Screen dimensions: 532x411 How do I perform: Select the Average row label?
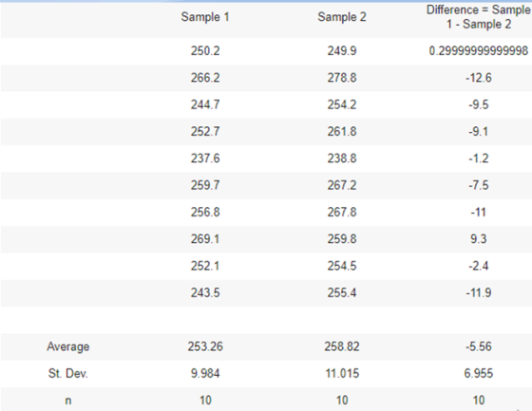[67, 346]
